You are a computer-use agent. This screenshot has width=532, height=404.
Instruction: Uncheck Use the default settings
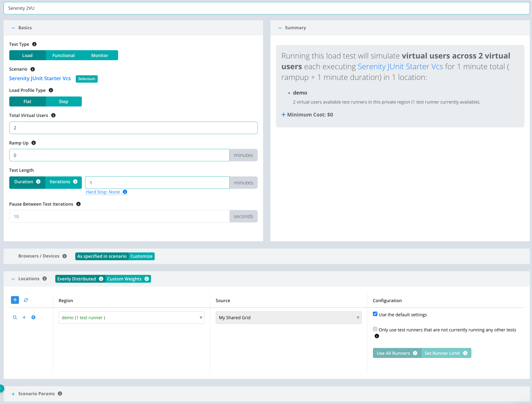pos(375,314)
